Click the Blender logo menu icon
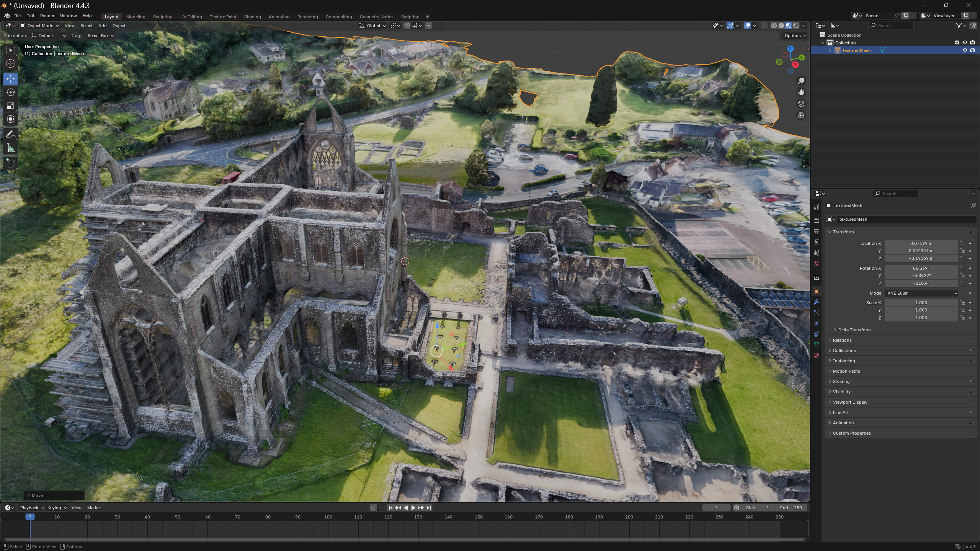Image resolution: width=980 pixels, height=551 pixels. pos(7,16)
